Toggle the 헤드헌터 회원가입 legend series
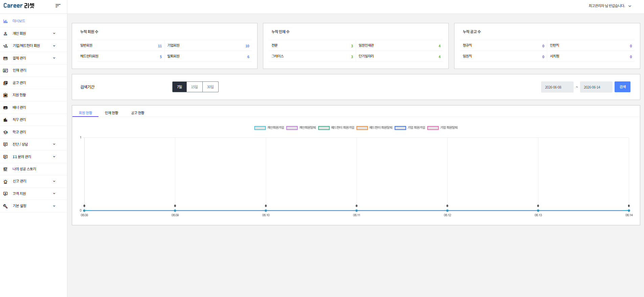This screenshot has height=297, width=644. click(x=336, y=128)
